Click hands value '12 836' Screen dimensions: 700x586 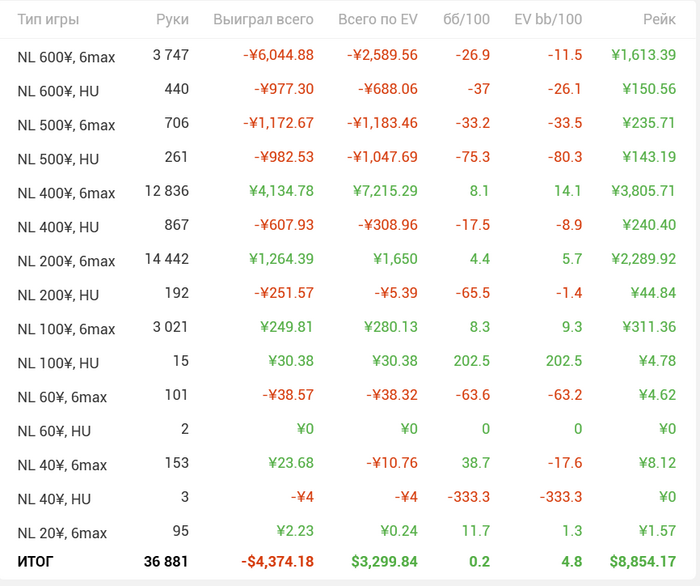tap(167, 191)
